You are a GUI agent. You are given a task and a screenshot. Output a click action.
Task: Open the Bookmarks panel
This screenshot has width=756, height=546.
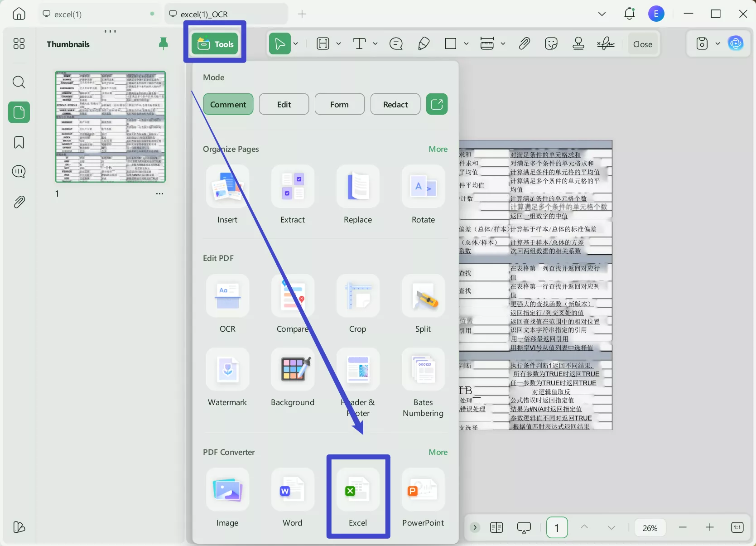19,142
